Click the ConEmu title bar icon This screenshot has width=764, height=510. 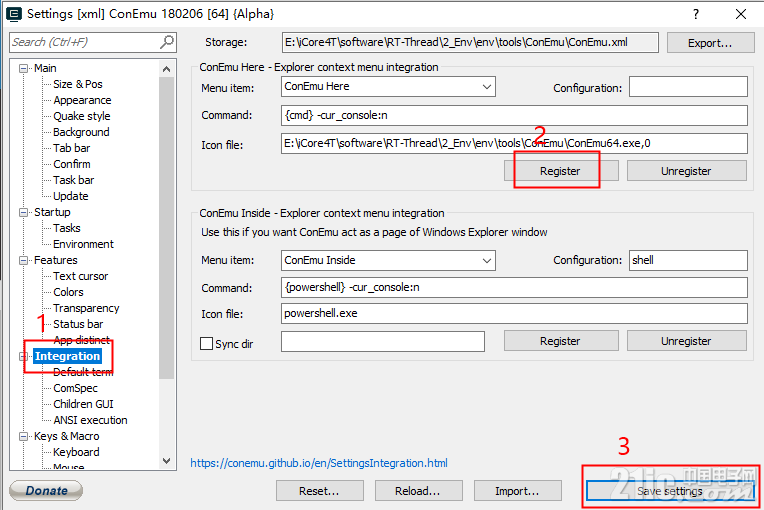14,14
